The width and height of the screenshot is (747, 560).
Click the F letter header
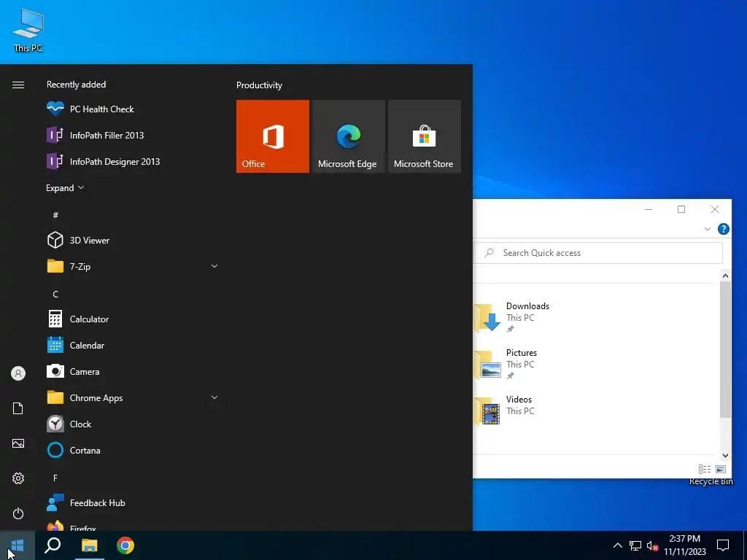coord(55,478)
